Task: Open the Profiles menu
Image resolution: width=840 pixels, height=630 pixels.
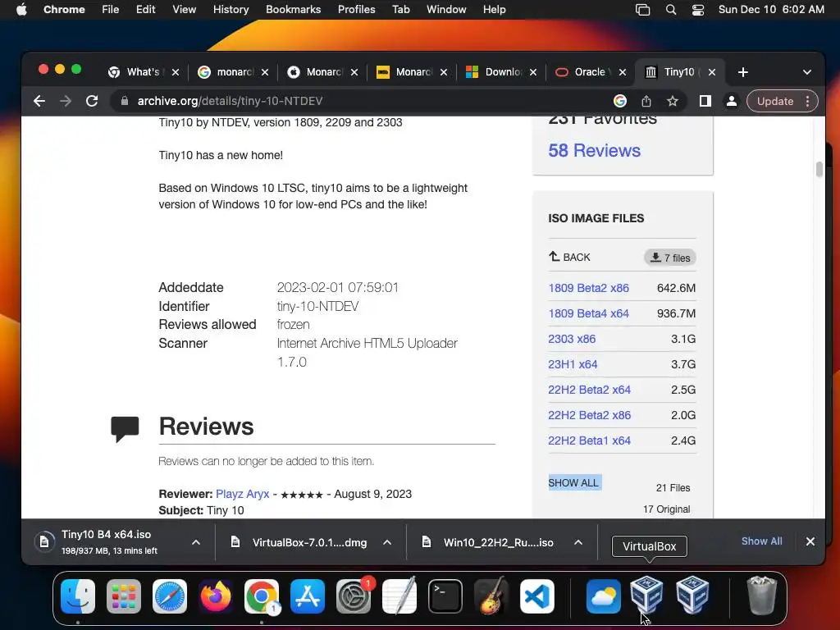Action: click(356, 10)
